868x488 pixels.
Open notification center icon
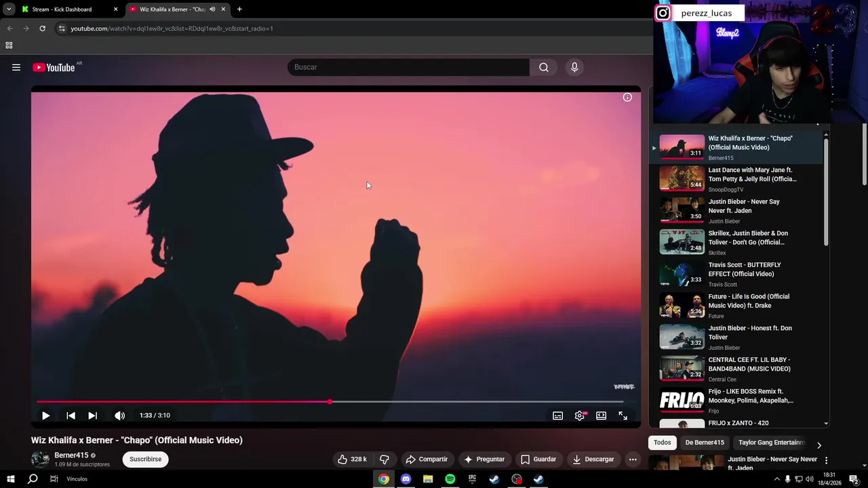click(x=853, y=479)
